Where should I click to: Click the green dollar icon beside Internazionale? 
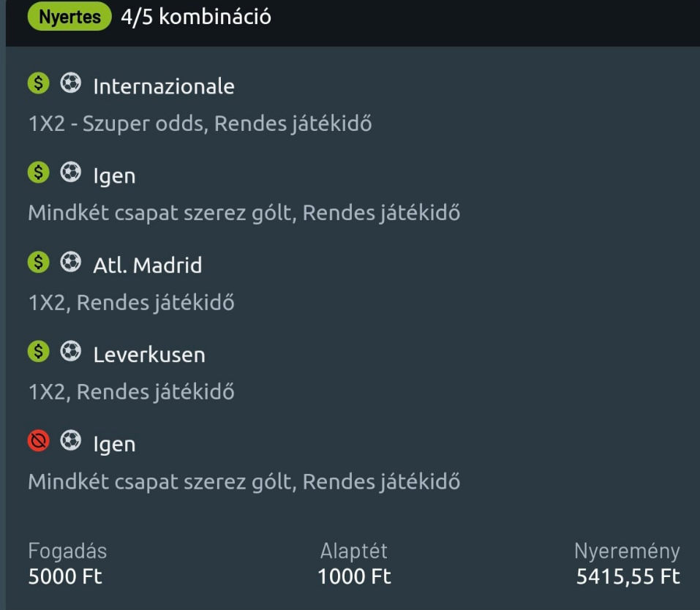pos(38,83)
